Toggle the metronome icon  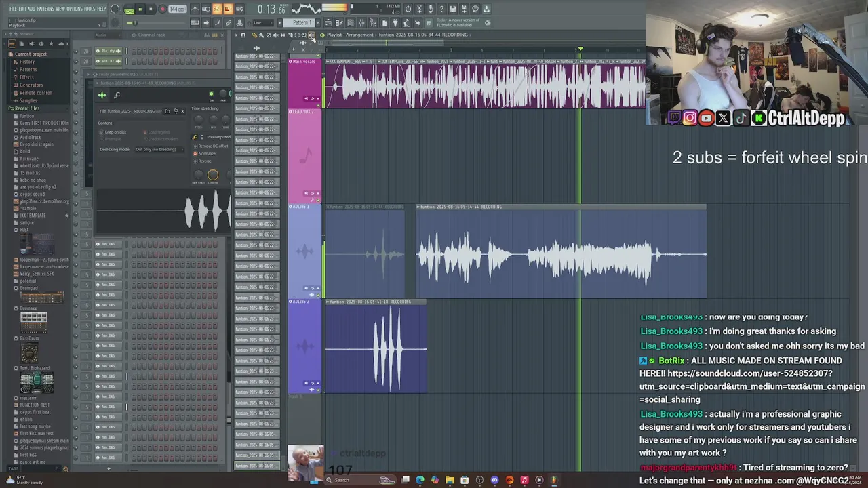[195, 9]
